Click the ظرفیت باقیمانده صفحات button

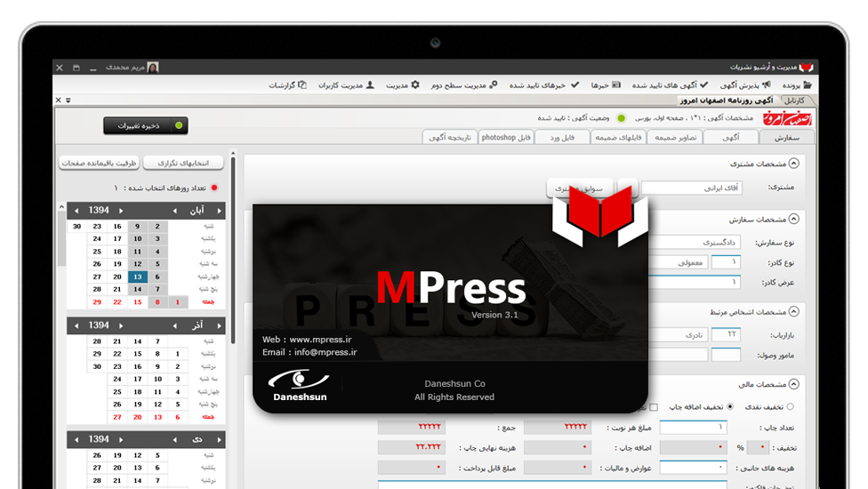[x=99, y=163]
